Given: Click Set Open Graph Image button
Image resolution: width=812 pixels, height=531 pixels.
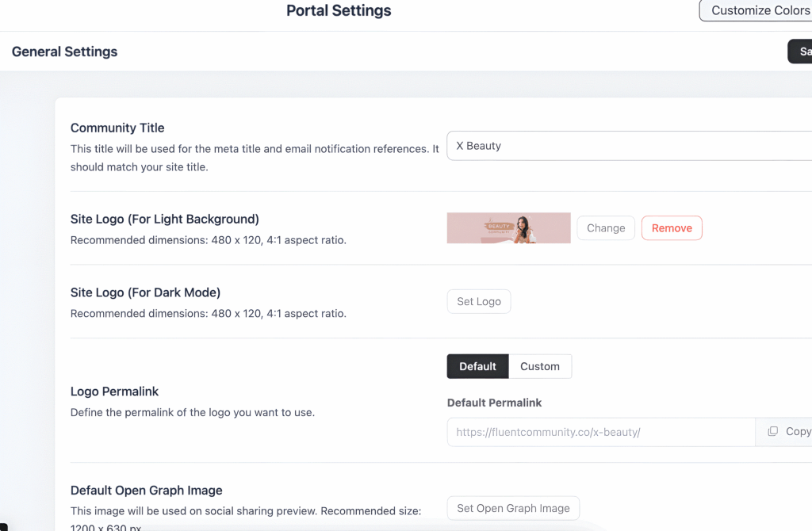Looking at the screenshot, I should point(513,508).
